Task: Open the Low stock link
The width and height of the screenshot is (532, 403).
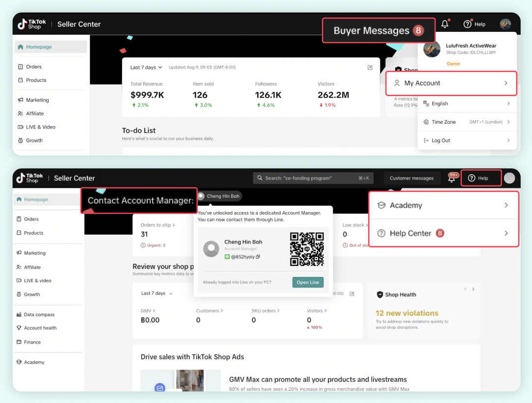Action: tap(355, 225)
